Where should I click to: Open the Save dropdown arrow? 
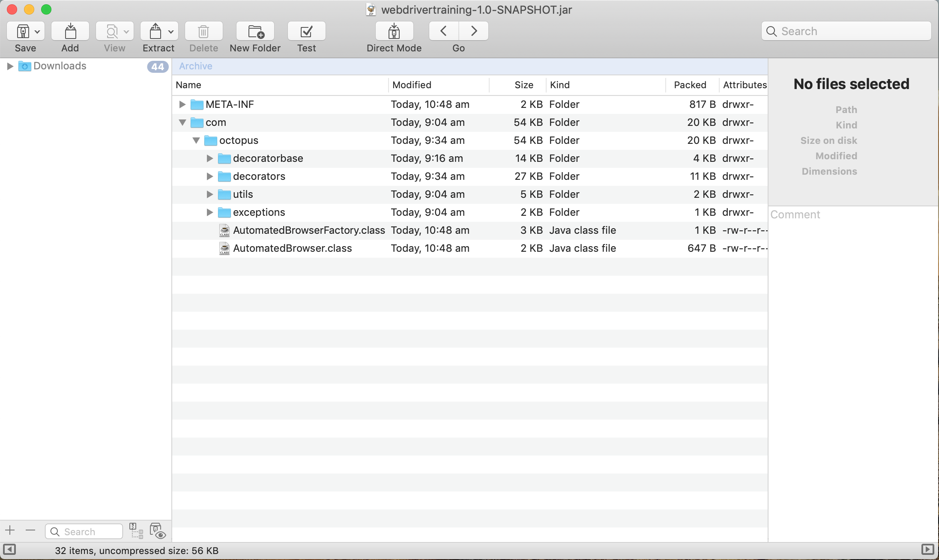click(37, 32)
